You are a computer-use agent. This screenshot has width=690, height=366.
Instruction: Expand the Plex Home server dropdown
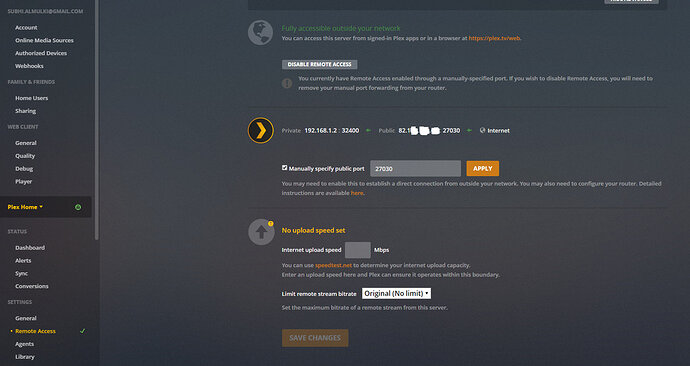25,207
